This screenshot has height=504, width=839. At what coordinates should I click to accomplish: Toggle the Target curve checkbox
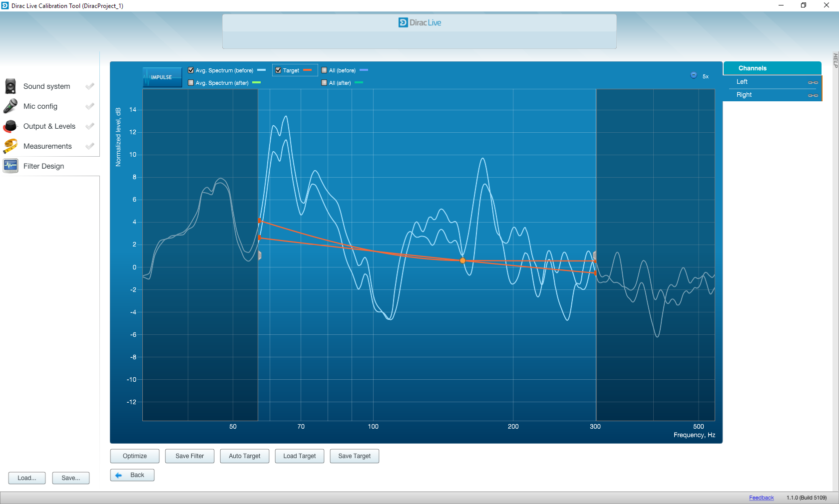tap(278, 70)
